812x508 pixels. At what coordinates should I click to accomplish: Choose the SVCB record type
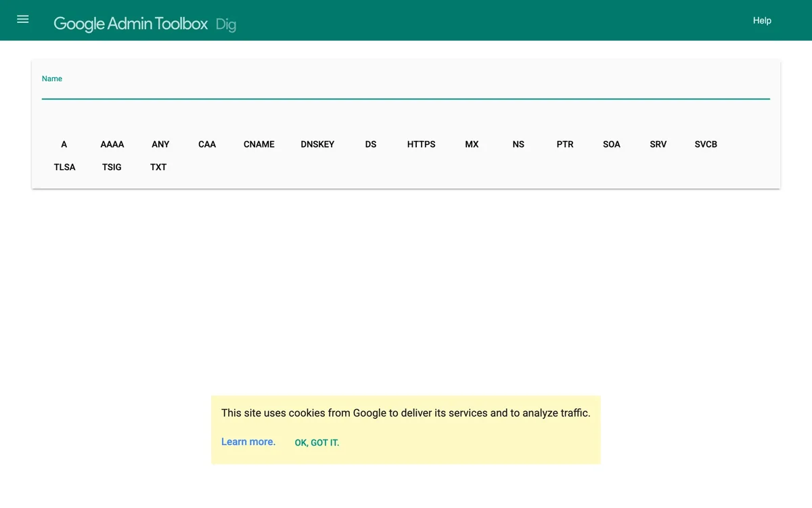pyautogui.click(x=706, y=144)
